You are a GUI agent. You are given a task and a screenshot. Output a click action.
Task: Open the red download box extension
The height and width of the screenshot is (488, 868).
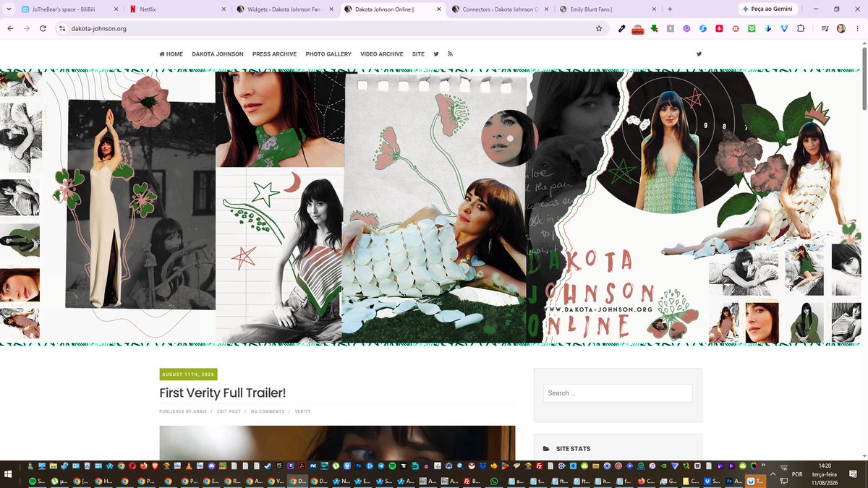(x=719, y=28)
